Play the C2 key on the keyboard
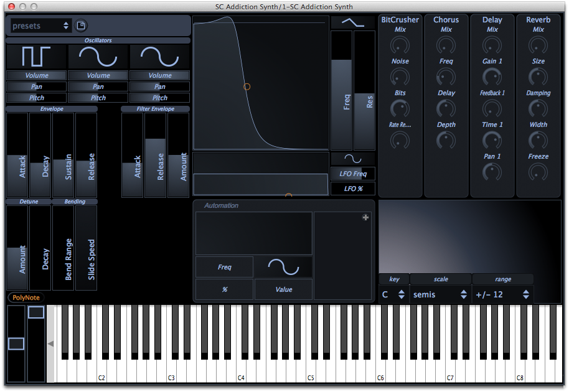This screenshot has height=392, width=569. pyautogui.click(x=101, y=370)
